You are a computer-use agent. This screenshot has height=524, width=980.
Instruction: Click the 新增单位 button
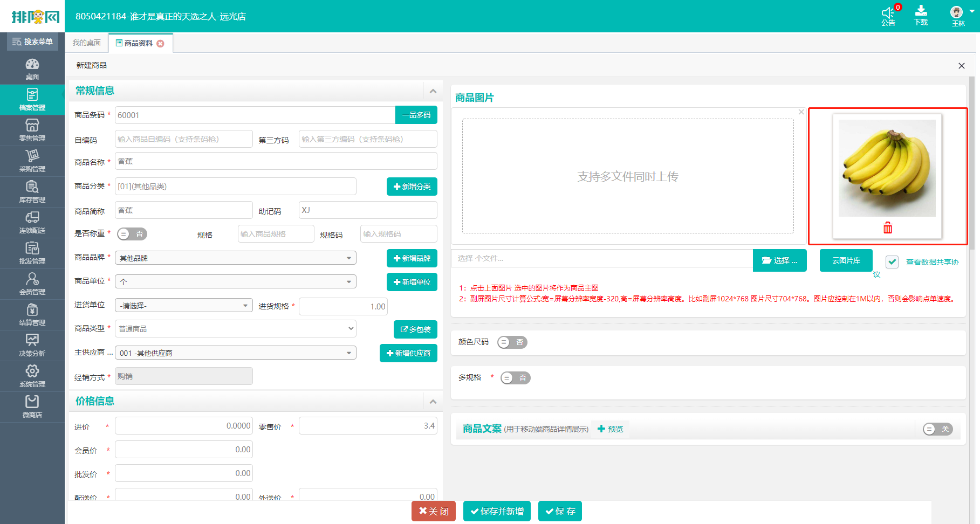point(412,282)
